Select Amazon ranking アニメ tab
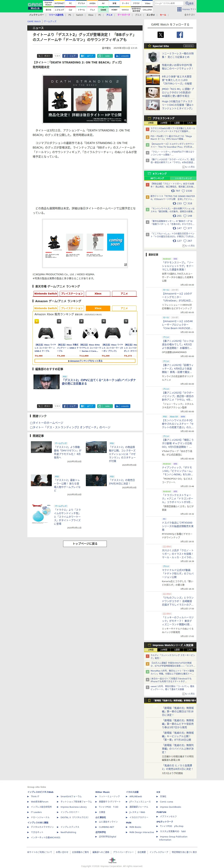The image size is (224, 868). point(124,308)
